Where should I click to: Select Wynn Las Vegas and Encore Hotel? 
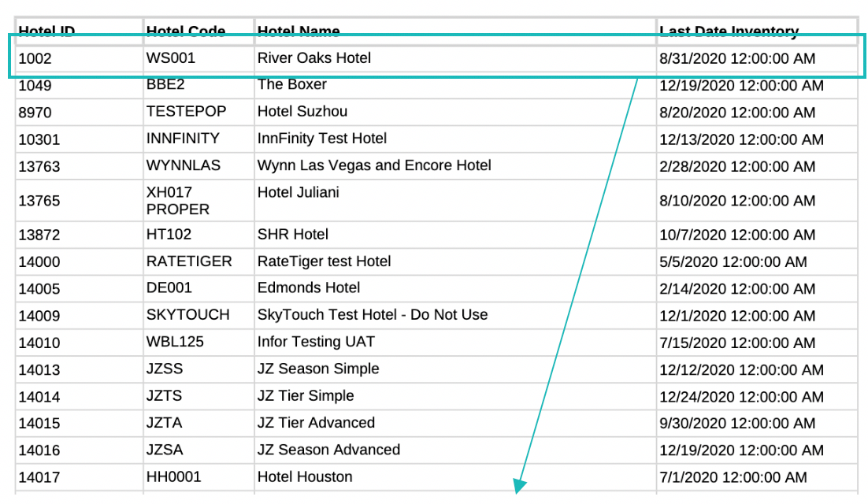click(x=374, y=165)
